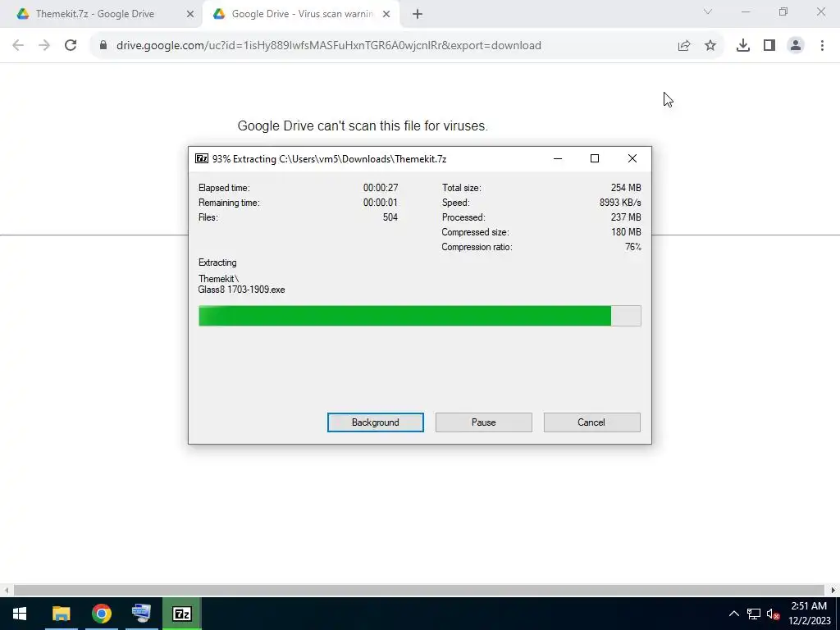840x630 pixels.
Task: Minimize the 7-Zip extraction dialog
Action: [558, 158]
